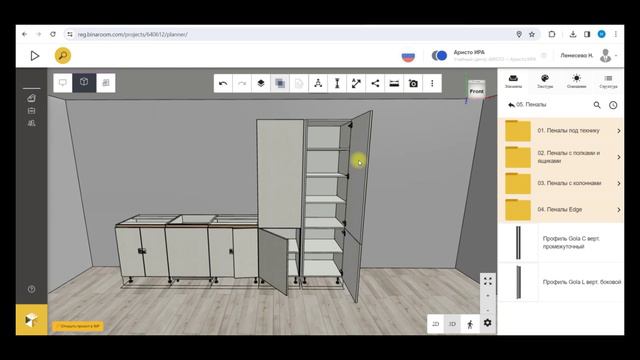
Task: Click the greyed document copy icon
Action: coord(299,84)
